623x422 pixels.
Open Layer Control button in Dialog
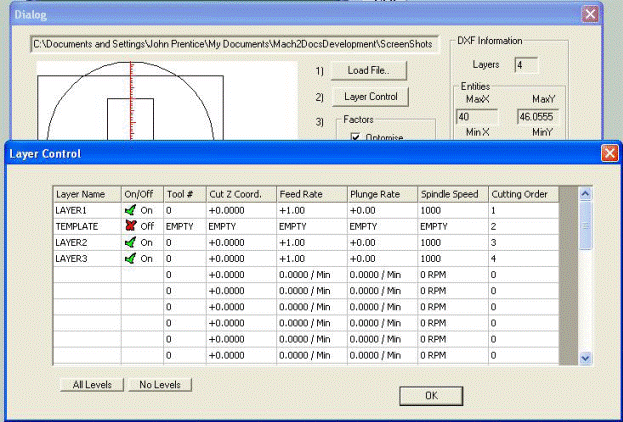(x=370, y=97)
